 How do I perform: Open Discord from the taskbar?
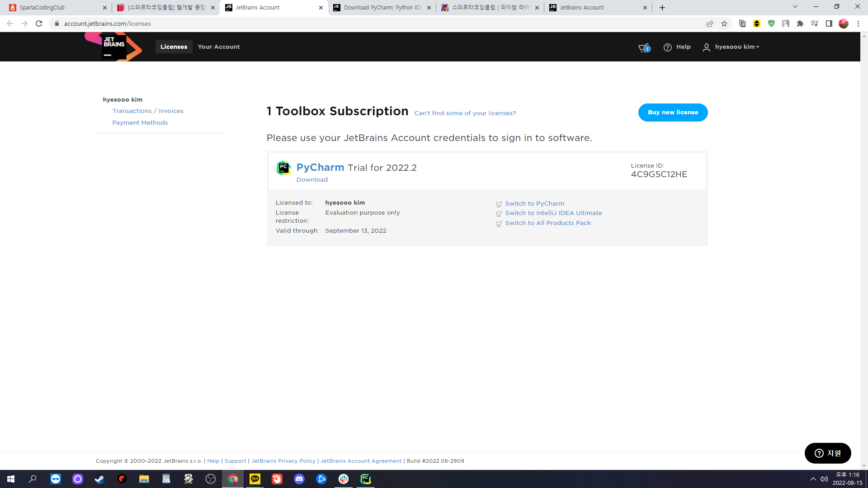(x=299, y=479)
